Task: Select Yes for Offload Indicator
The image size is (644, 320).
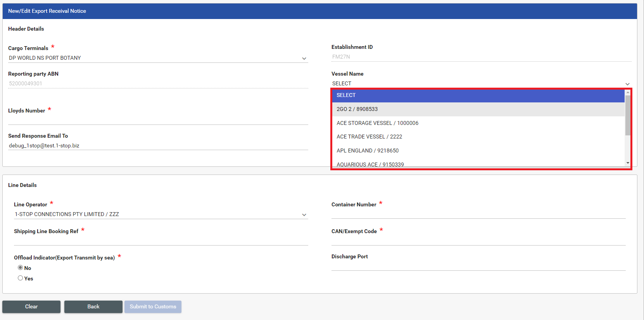Action: [21, 278]
